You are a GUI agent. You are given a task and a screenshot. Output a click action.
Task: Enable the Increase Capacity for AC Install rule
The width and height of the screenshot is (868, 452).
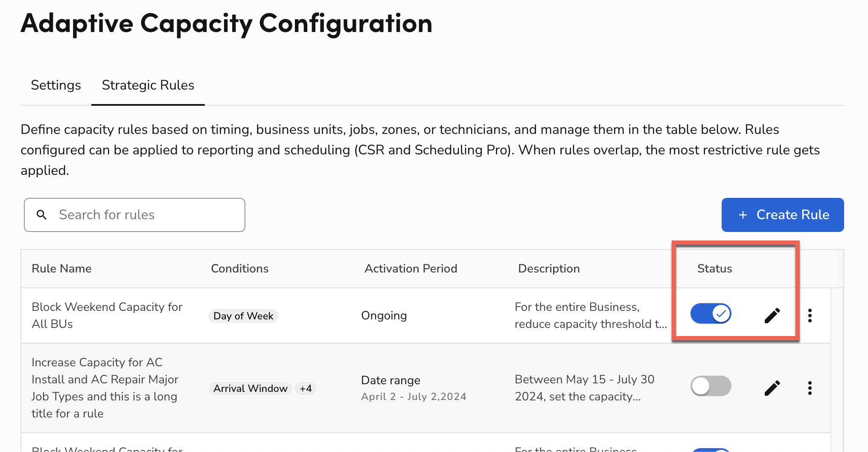coord(711,385)
